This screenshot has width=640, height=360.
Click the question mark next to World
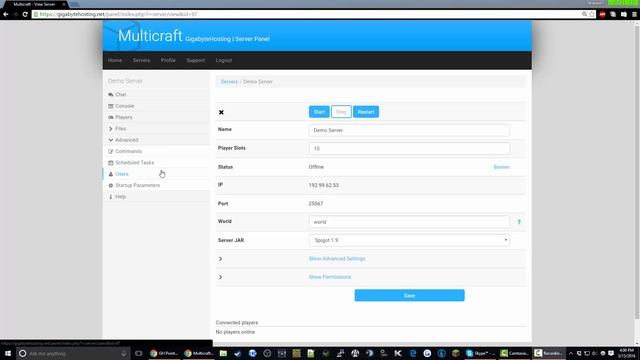point(519,222)
